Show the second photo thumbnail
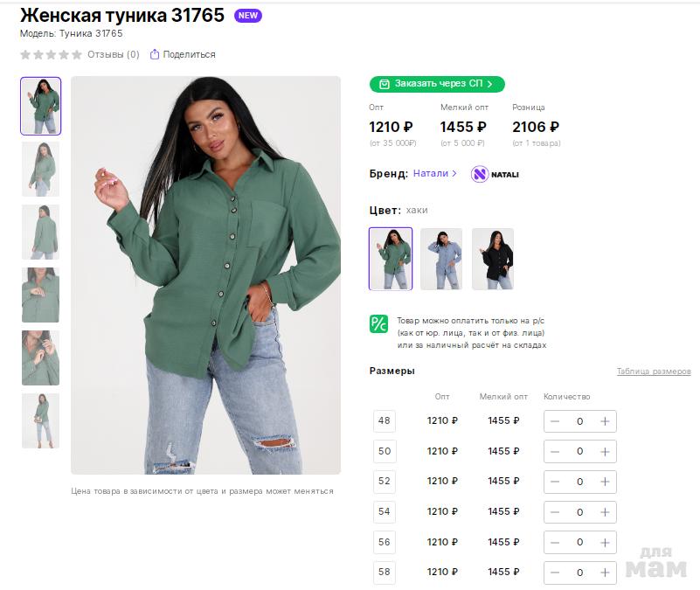Viewport: 700px width, 590px height. pyautogui.click(x=40, y=169)
